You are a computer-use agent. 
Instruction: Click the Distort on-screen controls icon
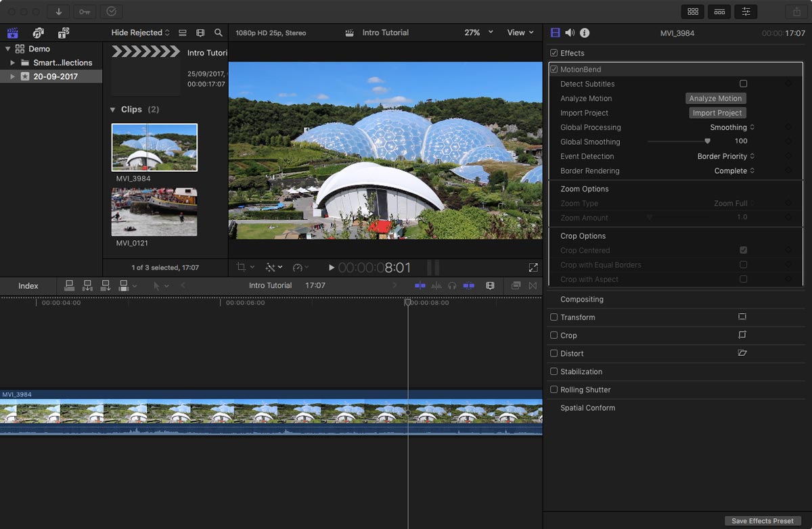[x=742, y=353]
